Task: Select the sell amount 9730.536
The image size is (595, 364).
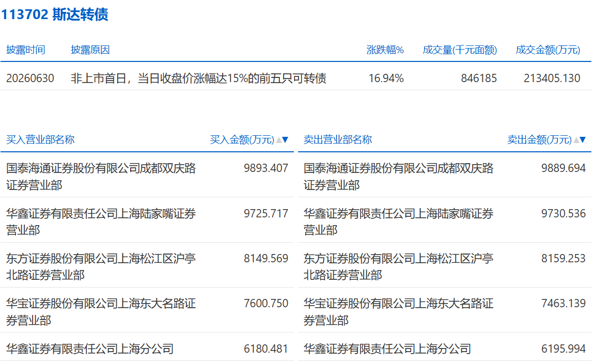Action: [563, 213]
